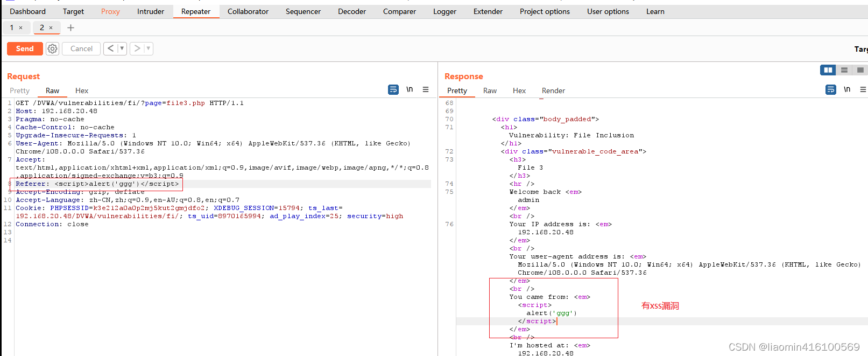The height and width of the screenshot is (356, 868).
Task: Click 'Vulnerability: File Inclusion' response text
Action: 571,135
